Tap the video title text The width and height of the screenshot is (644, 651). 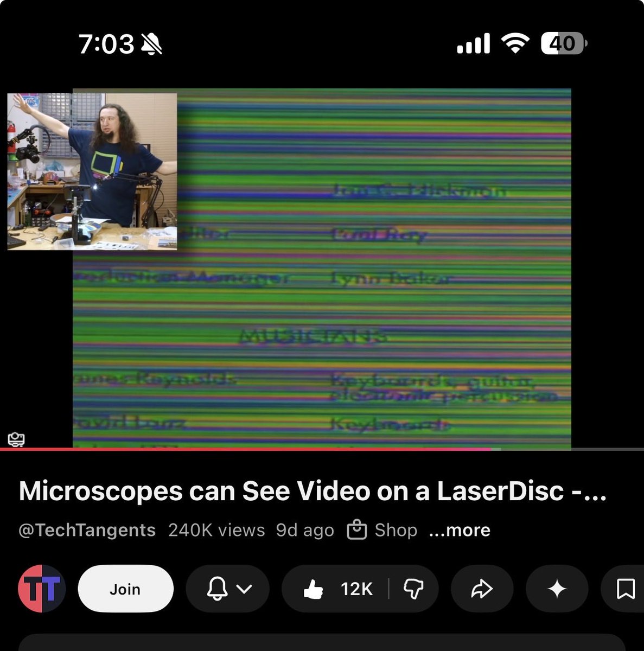coord(313,491)
